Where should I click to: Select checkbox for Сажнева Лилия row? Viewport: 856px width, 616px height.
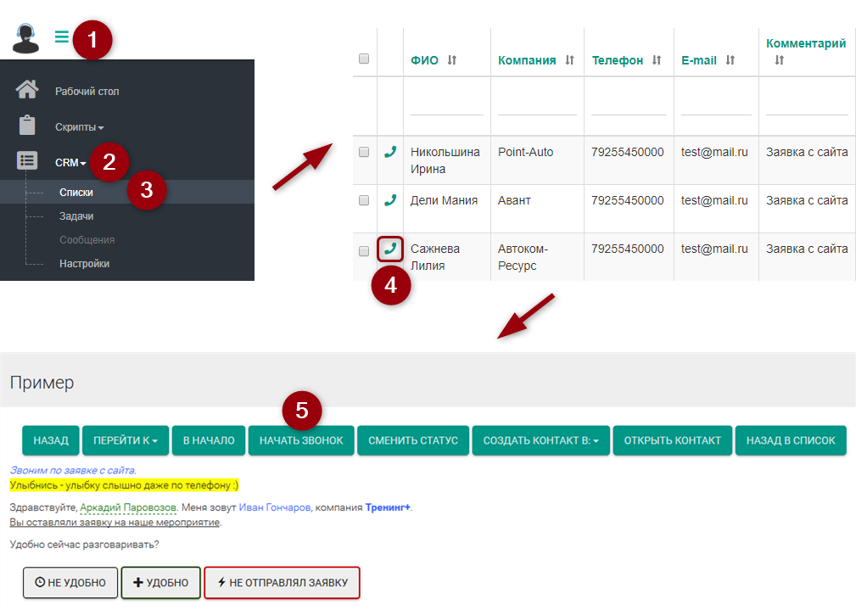[364, 251]
